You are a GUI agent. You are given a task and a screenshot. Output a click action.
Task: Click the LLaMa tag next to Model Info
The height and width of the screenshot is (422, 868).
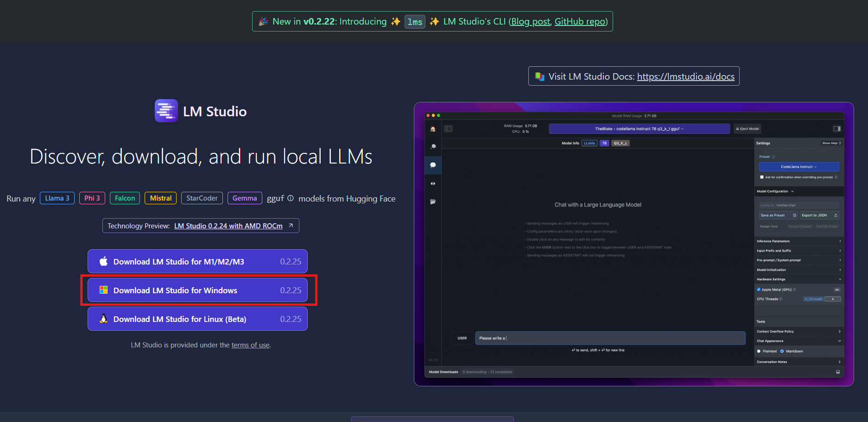(589, 143)
